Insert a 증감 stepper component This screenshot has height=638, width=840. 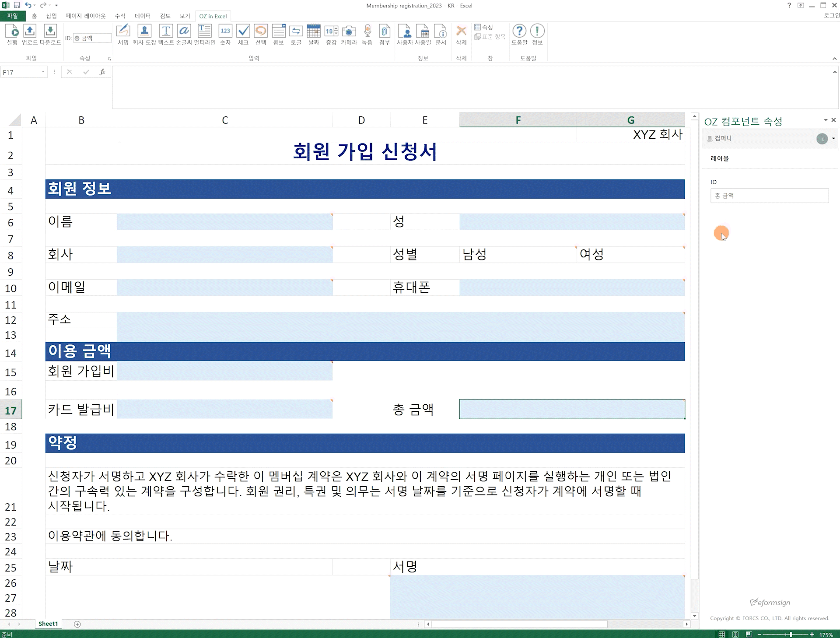pos(331,35)
